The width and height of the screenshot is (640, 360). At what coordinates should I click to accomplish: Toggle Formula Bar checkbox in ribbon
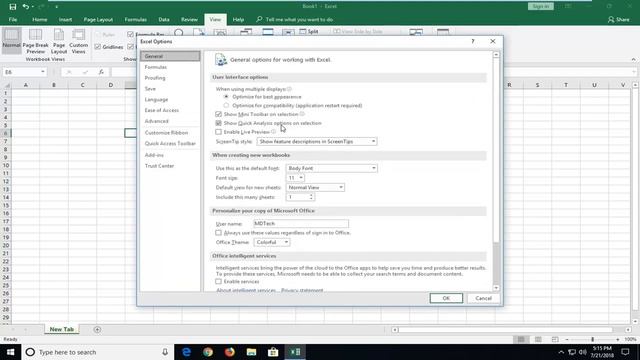130,34
